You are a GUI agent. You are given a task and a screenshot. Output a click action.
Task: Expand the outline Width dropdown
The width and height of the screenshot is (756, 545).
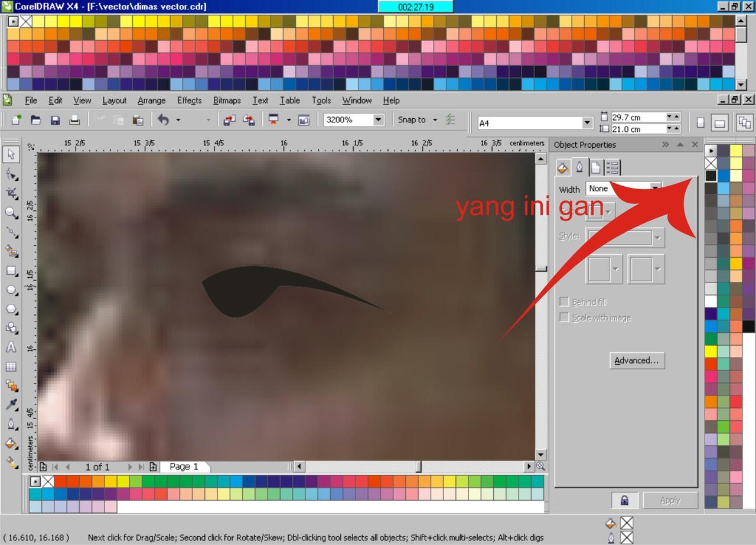click(x=655, y=189)
